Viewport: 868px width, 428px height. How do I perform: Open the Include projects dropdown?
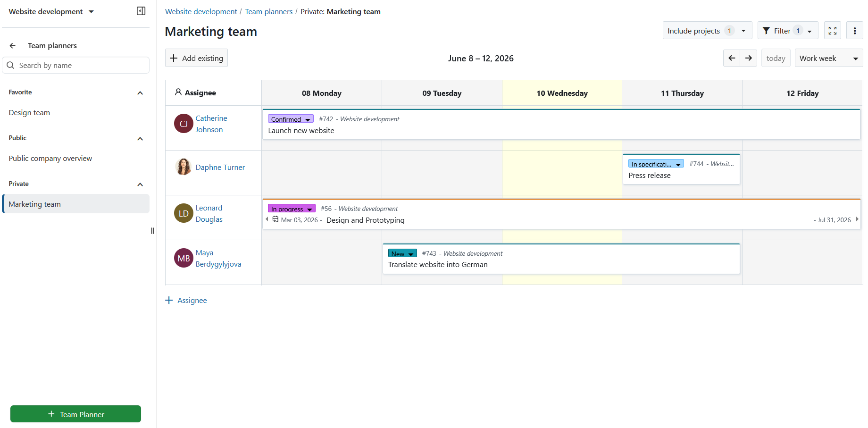(x=707, y=31)
